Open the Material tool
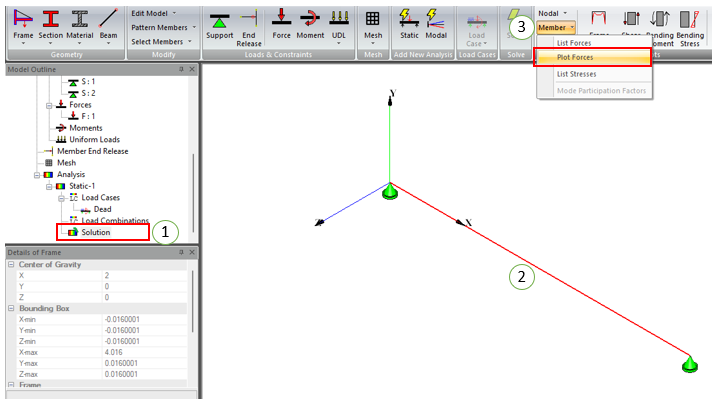Viewport: 717px width, 405px height. tap(79, 24)
